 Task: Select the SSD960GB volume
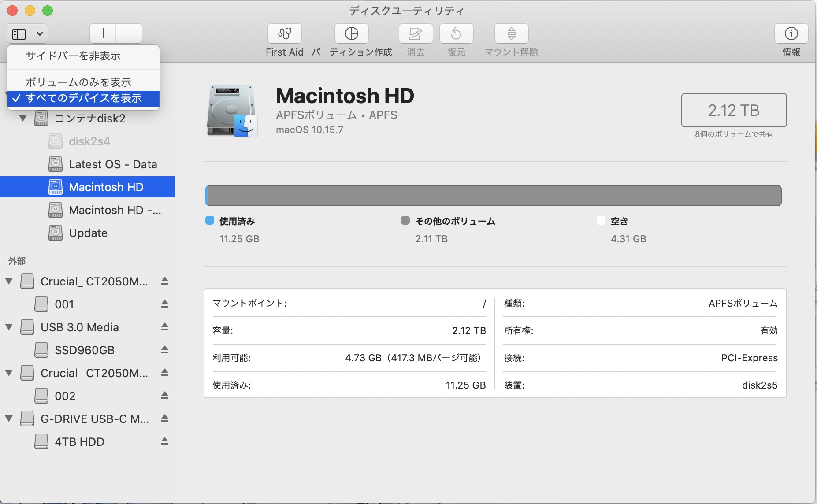coord(84,350)
